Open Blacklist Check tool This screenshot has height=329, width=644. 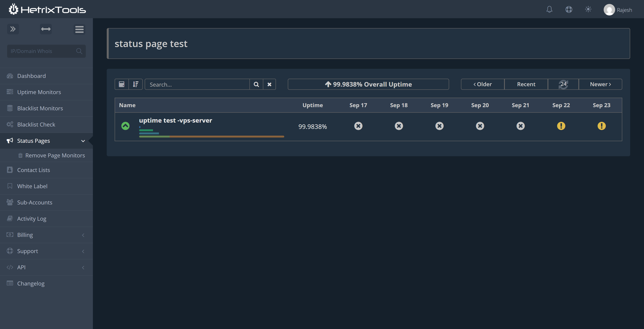tap(46, 125)
